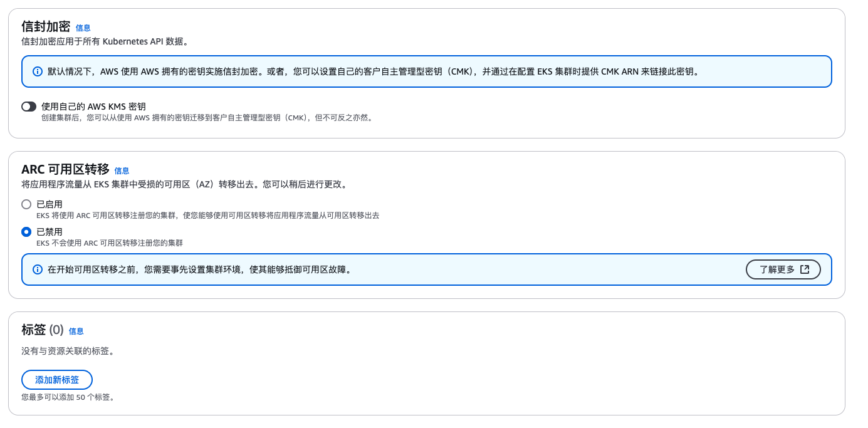
Task: Open the 信息 link beside 标签 (0)
Action: [x=76, y=331]
